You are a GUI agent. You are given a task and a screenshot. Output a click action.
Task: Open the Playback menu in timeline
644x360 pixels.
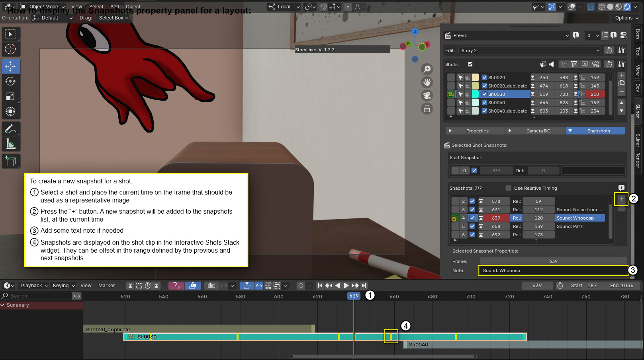[x=34, y=286]
